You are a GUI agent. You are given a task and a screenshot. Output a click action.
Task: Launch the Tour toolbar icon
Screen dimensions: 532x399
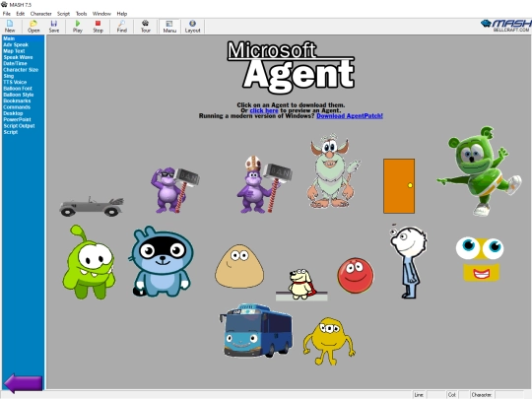tap(146, 27)
